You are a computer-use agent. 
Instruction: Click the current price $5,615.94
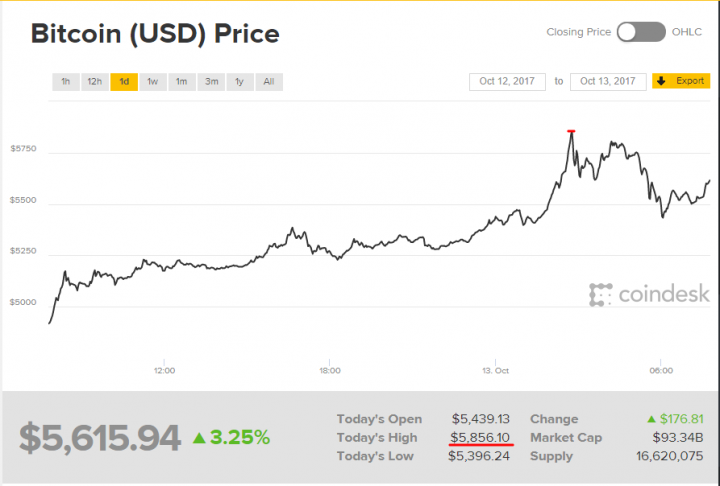(101, 437)
